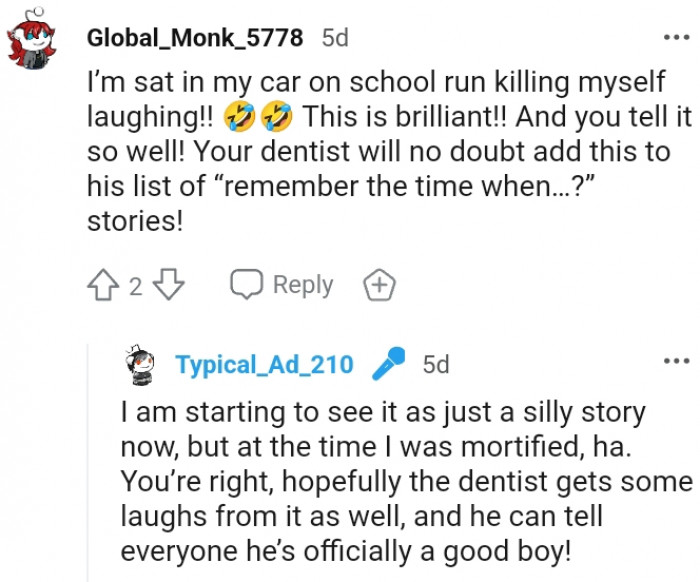Open more options for Global_Monk_5778's comment
The width and height of the screenshot is (700, 582).
tap(676, 38)
